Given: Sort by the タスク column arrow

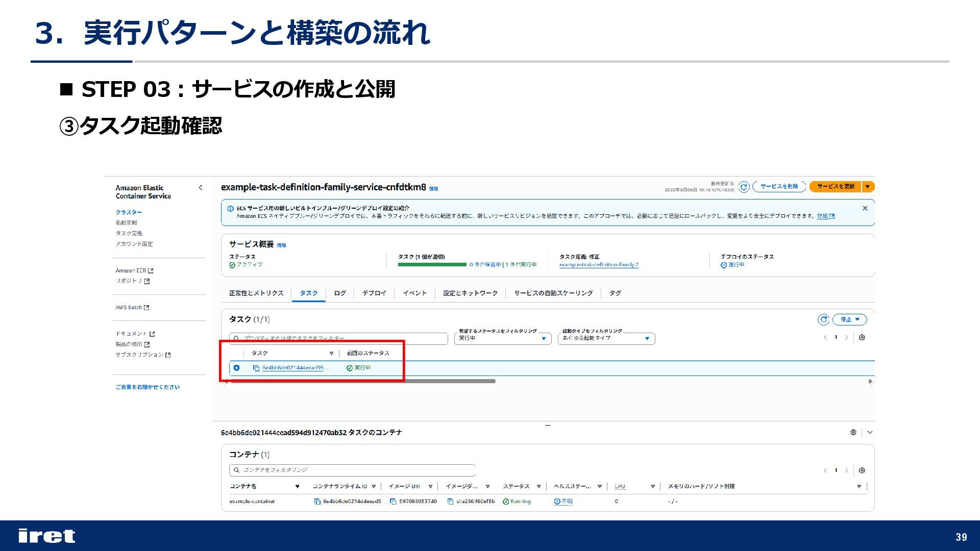Looking at the screenshot, I should pyautogui.click(x=331, y=353).
